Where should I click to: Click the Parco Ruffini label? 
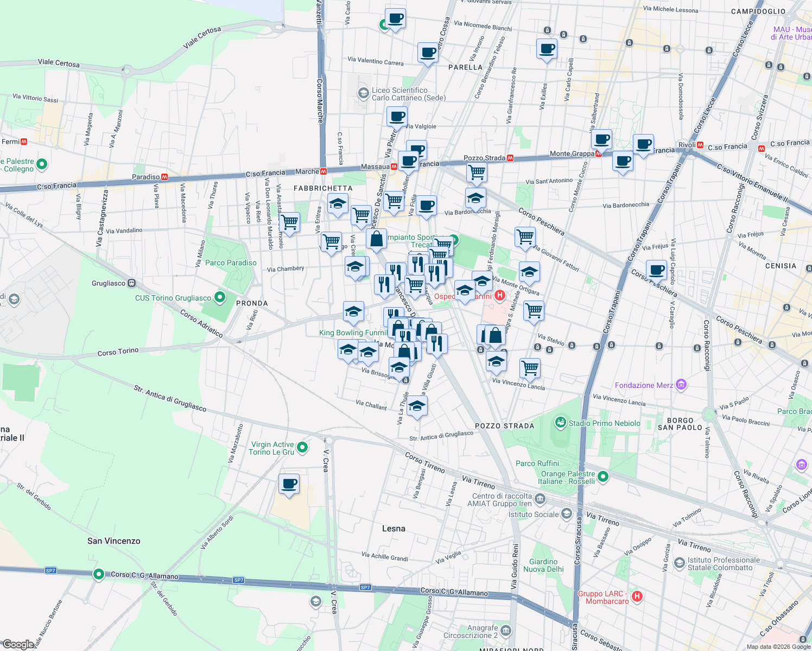tap(537, 463)
